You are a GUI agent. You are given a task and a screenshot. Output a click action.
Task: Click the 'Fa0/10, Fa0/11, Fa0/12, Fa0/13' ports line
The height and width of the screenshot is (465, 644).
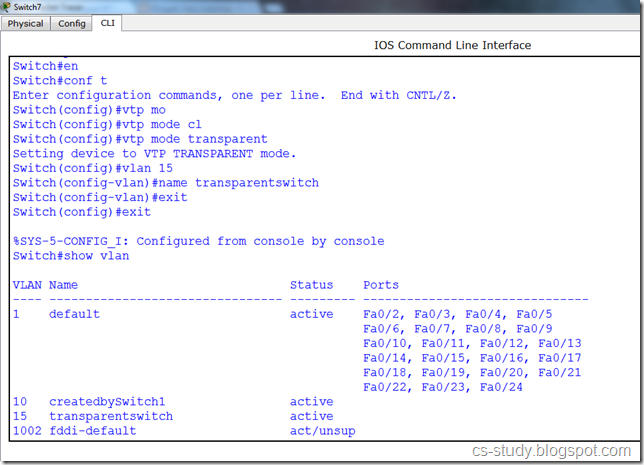pos(472,343)
